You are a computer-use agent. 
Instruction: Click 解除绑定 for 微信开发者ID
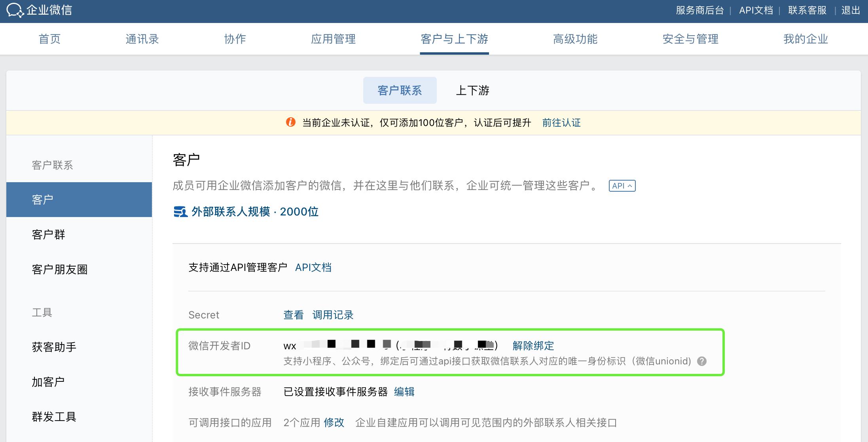[x=533, y=346]
